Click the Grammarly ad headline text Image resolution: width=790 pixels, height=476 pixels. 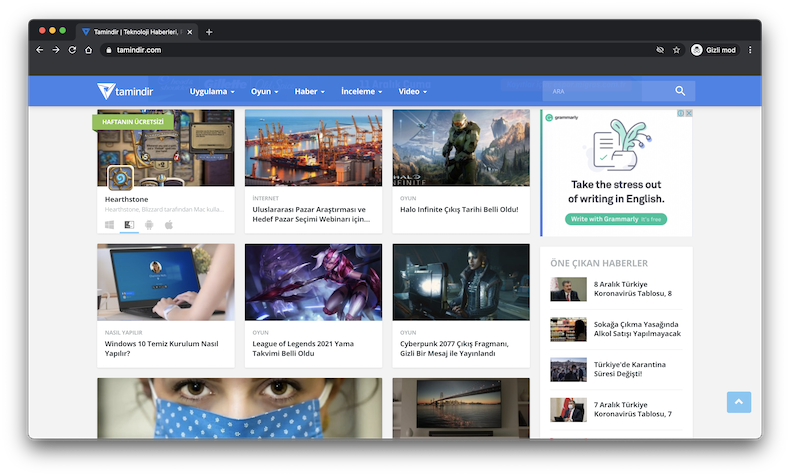[616, 192]
